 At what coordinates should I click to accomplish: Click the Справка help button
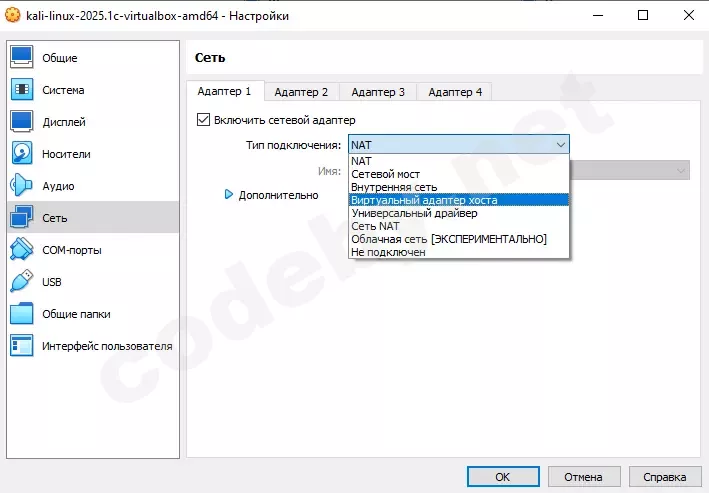[x=664, y=477]
